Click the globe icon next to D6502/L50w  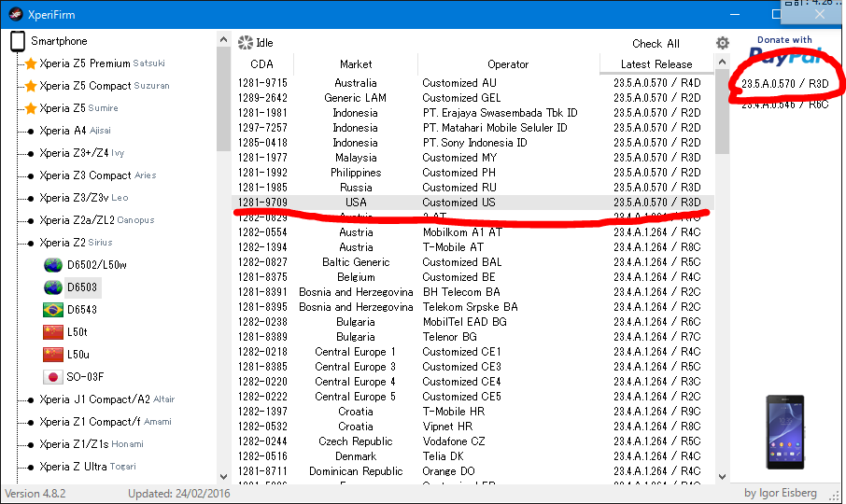tap(53, 265)
